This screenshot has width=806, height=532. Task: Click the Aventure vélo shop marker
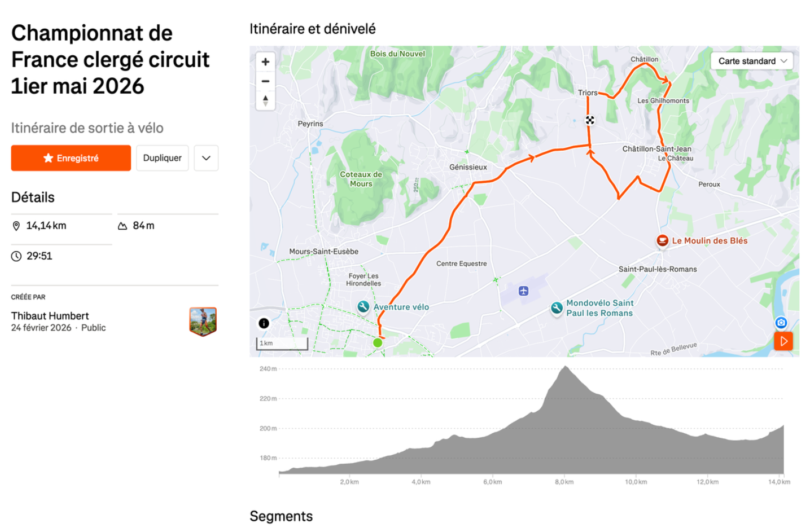coord(363,306)
